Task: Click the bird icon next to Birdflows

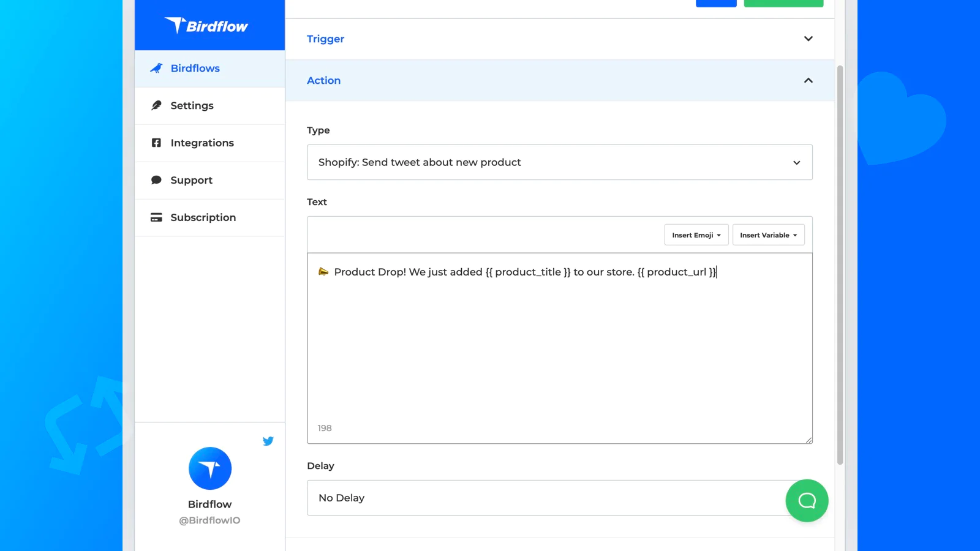Action: pyautogui.click(x=156, y=68)
